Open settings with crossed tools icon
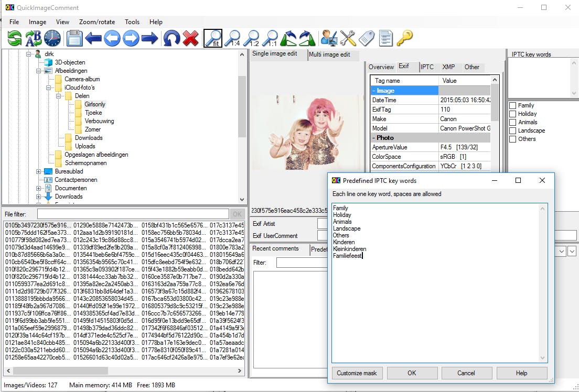Image resolution: width=579 pixels, height=392 pixels. pos(348,38)
